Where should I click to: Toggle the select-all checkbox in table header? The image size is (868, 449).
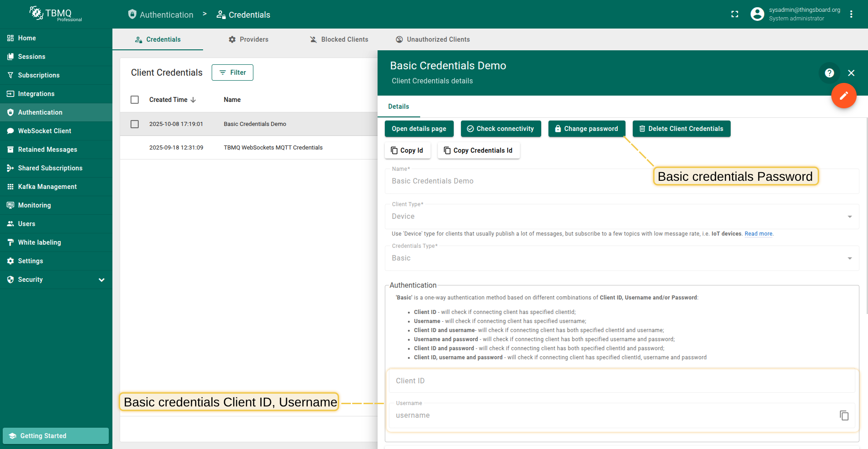tap(135, 100)
